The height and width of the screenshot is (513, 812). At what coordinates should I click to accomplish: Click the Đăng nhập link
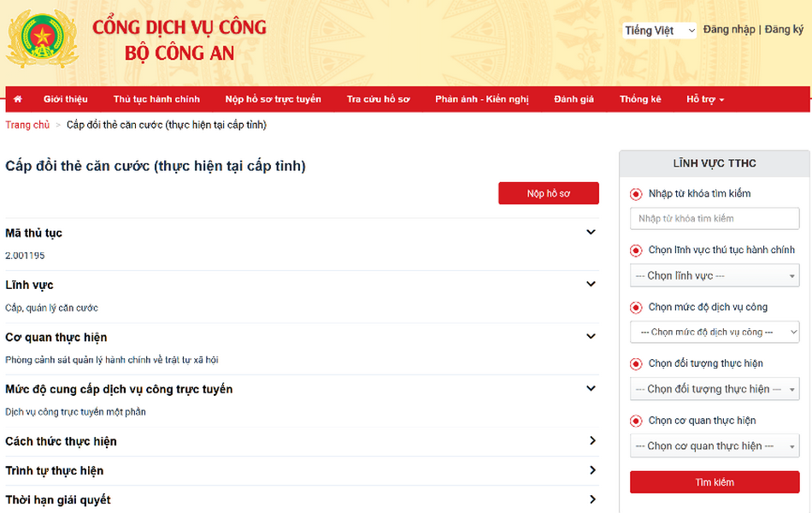[728, 30]
